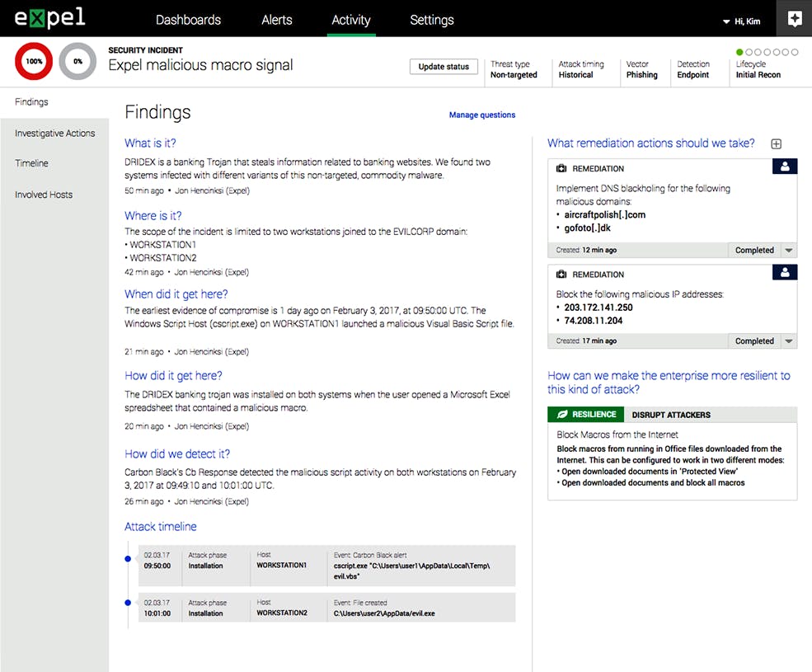Select Investigative Actions in the sidebar
This screenshot has height=672, width=812.
click(x=54, y=133)
